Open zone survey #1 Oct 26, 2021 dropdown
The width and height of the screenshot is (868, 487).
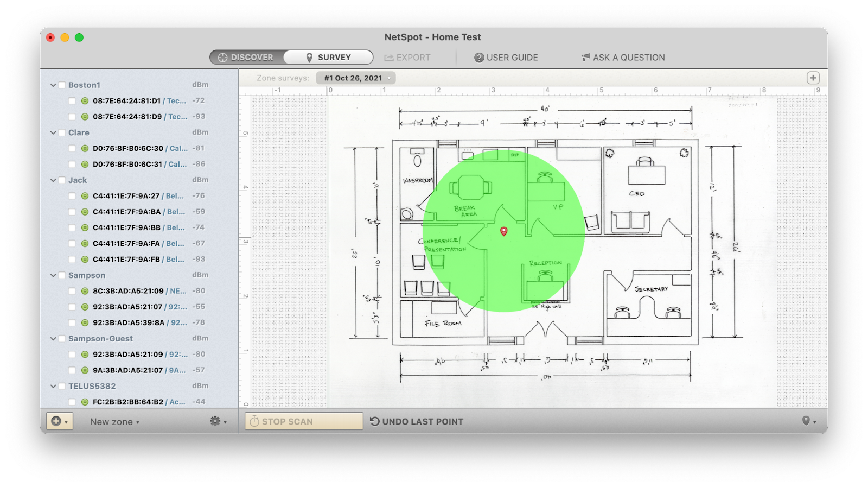(356, 78)
